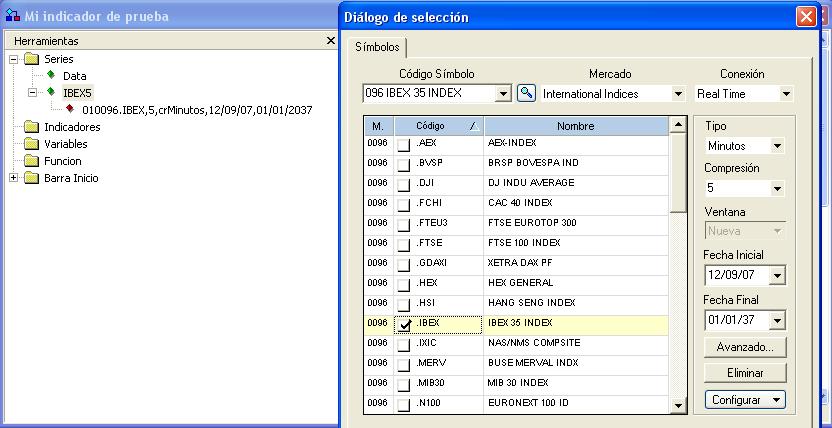
Task: Open the Configurar button dropdown arrow
Action: point(777,400)
